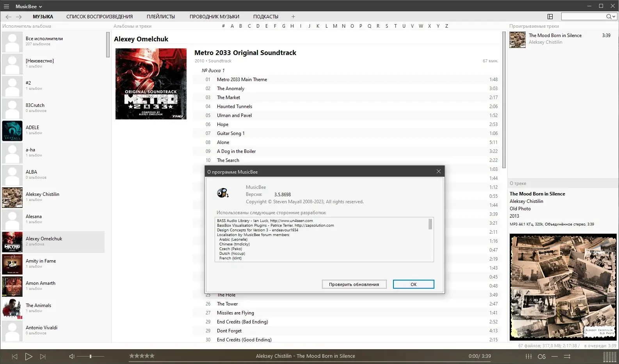Open the equalizer controls
Screen dimensions: 619x364
[528, 356]
